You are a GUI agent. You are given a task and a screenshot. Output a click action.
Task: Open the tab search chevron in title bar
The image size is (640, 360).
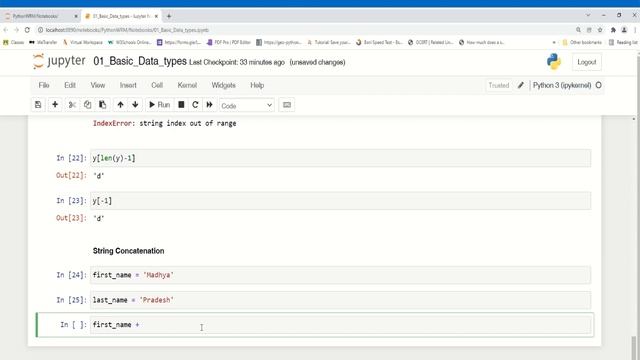(x=588, y=16)
